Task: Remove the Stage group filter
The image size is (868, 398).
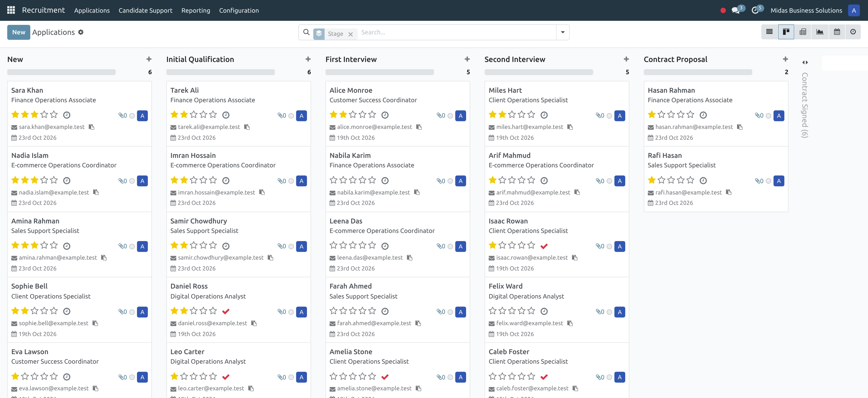Action: [350, 34]
